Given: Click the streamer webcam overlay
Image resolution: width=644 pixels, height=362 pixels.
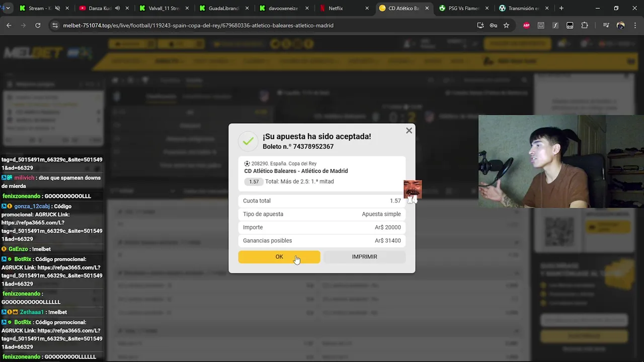Looking at the screenshot, I should (561, 161).
